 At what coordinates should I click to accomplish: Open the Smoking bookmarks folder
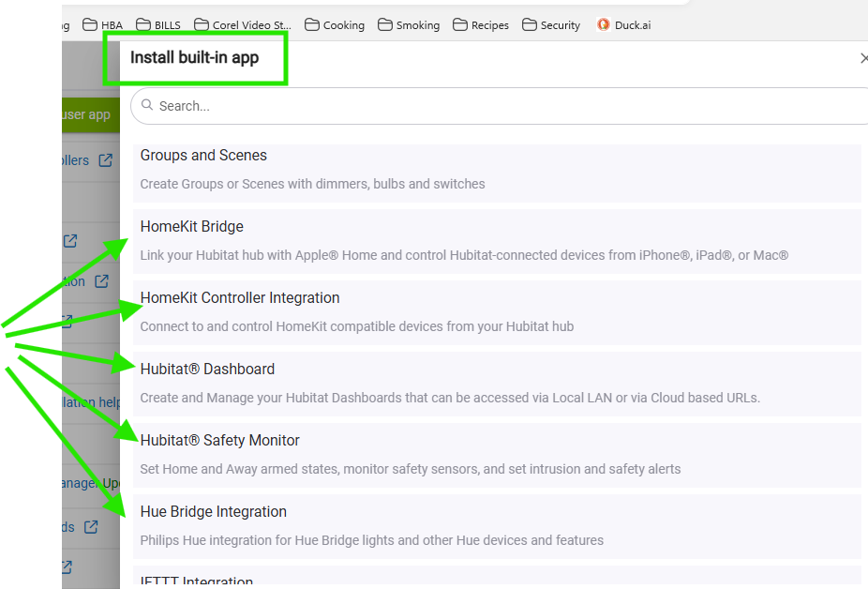pos(409,25)
